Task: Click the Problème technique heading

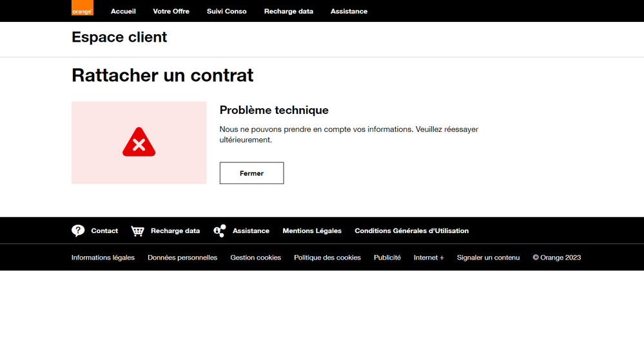Action: tap(274, 110)
